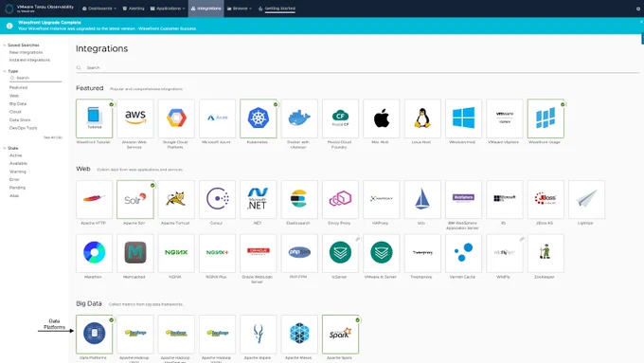
Task: Filter by Big Data type
Action: (x=18, y=103)
